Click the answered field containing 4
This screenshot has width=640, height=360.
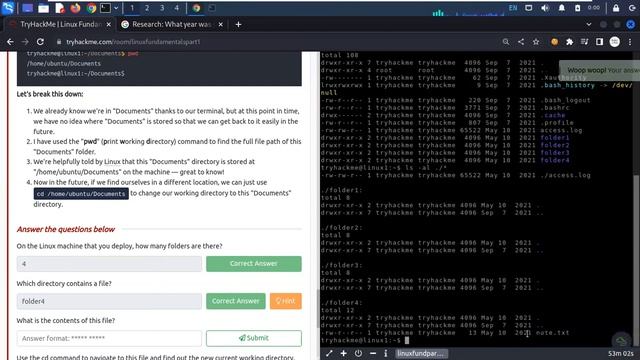[109, 264]
